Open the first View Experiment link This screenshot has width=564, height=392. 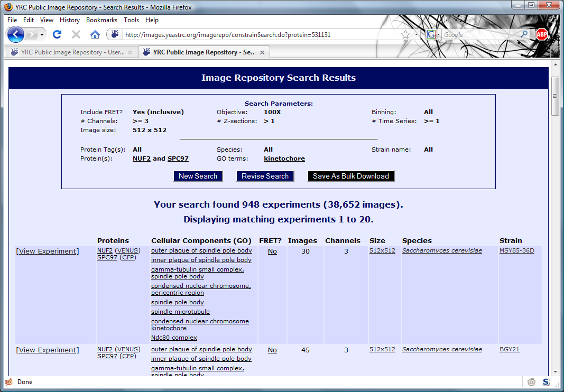click(48, 251)
